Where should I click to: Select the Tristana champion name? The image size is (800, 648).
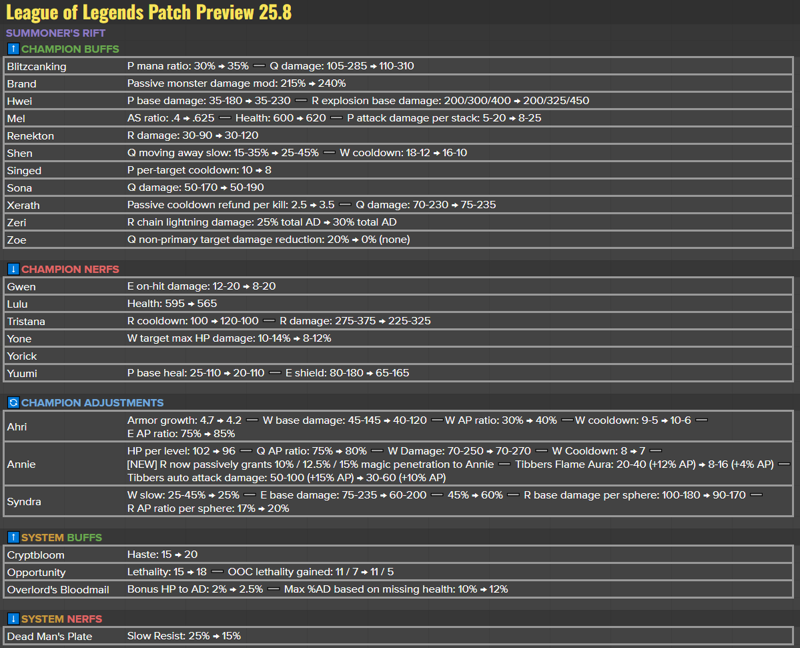(x=26, y=321)
